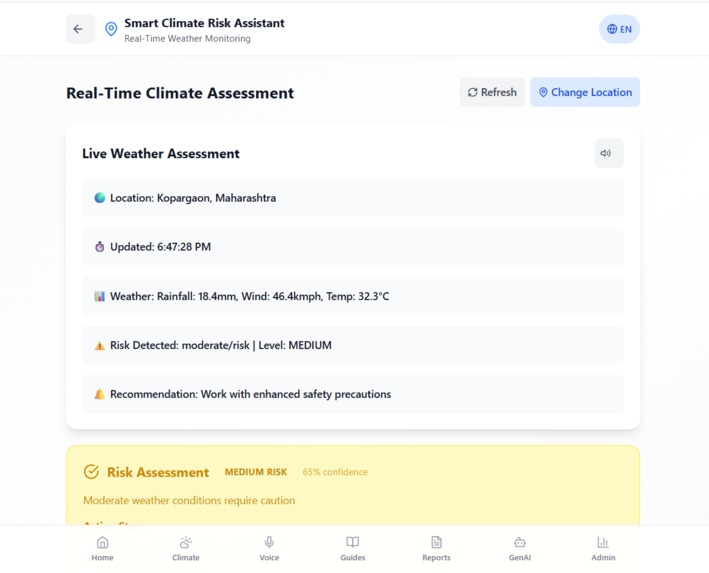
Task: Open the Voice tab
Action: pos(269,549)
